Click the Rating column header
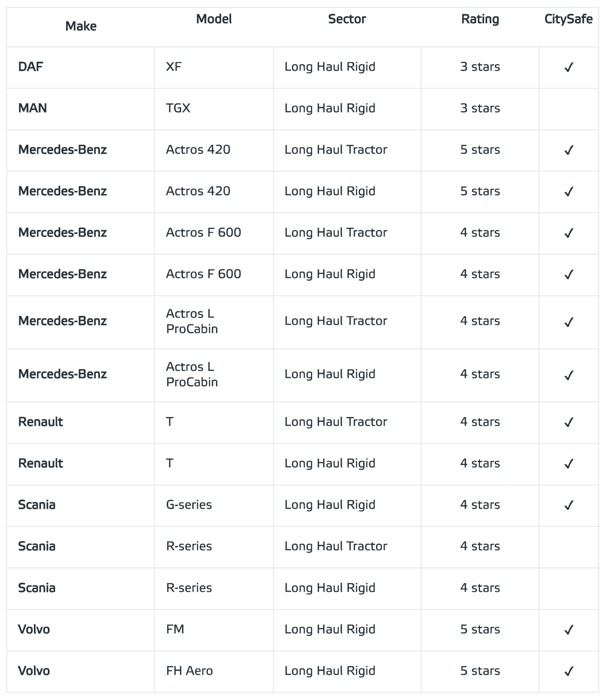The image size is (608, 700). (x=480, y=19)
